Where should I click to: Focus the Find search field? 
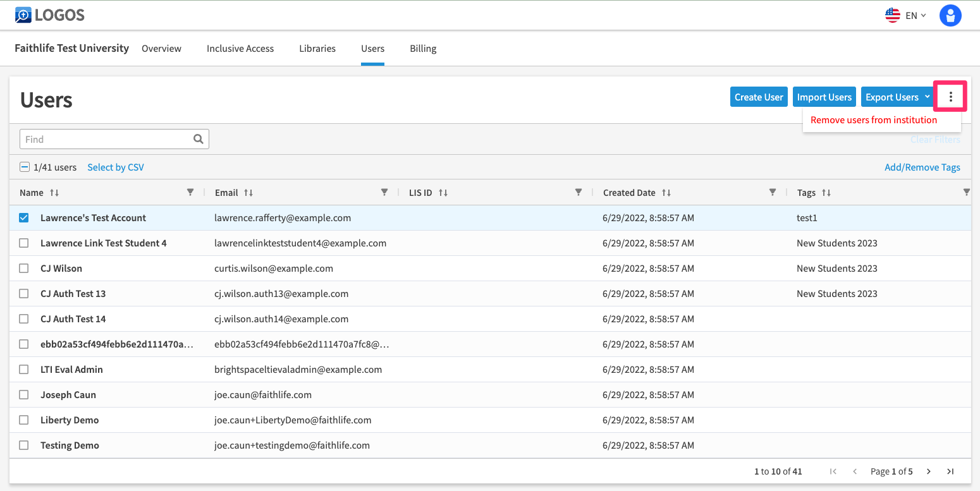114,139
